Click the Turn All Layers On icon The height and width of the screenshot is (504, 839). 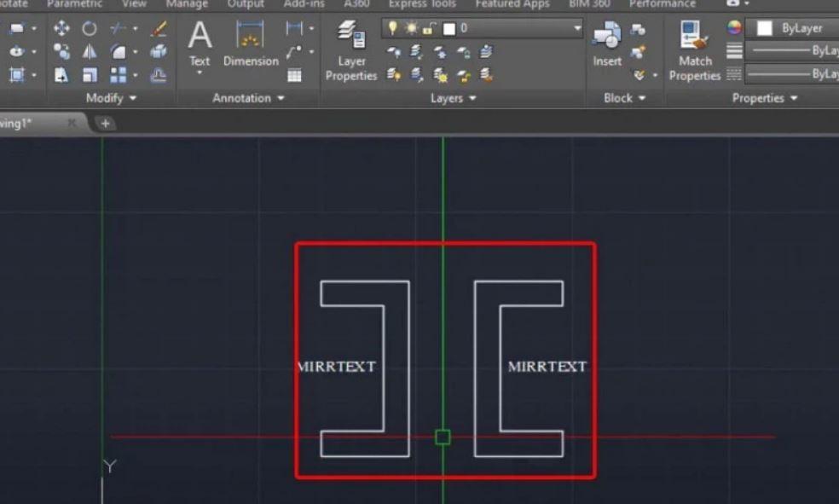tap(394, 75)
